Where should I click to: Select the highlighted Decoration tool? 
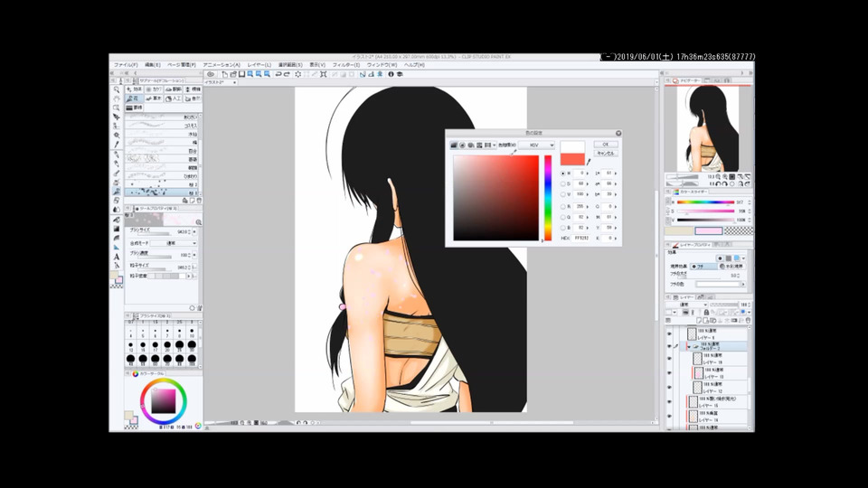[x=117, y=191]
